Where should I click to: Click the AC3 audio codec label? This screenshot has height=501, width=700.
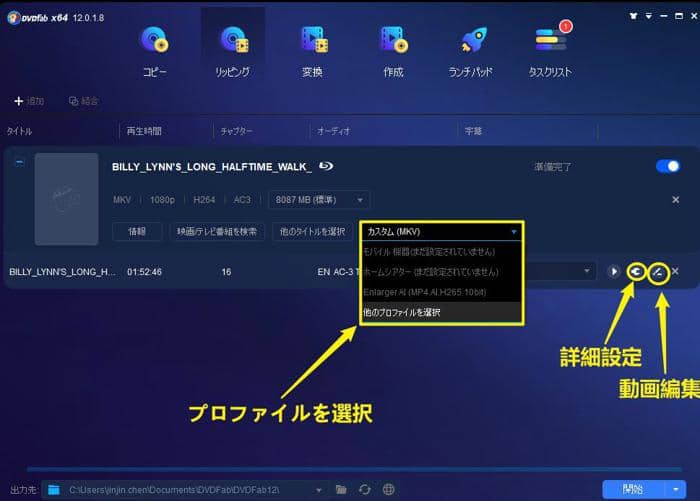coord(242,200)
